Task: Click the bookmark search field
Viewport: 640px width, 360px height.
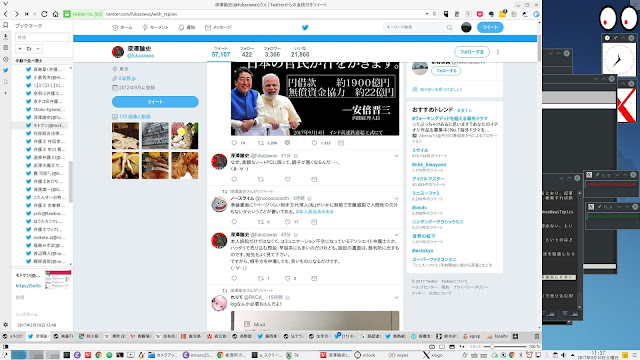Action: pyautogui.click(x=42, y=37)
